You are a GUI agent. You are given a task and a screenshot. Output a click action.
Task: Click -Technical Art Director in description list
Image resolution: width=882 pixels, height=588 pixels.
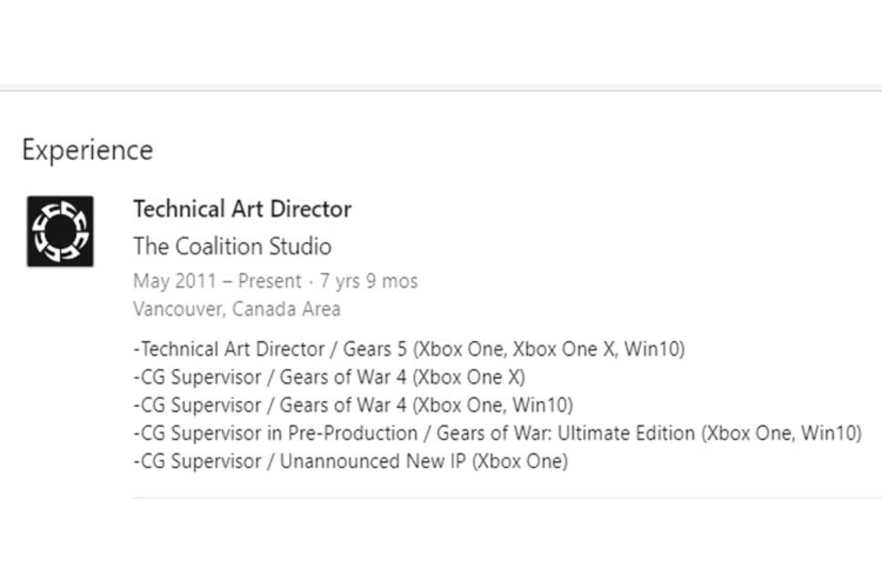(x=229, y=349)
